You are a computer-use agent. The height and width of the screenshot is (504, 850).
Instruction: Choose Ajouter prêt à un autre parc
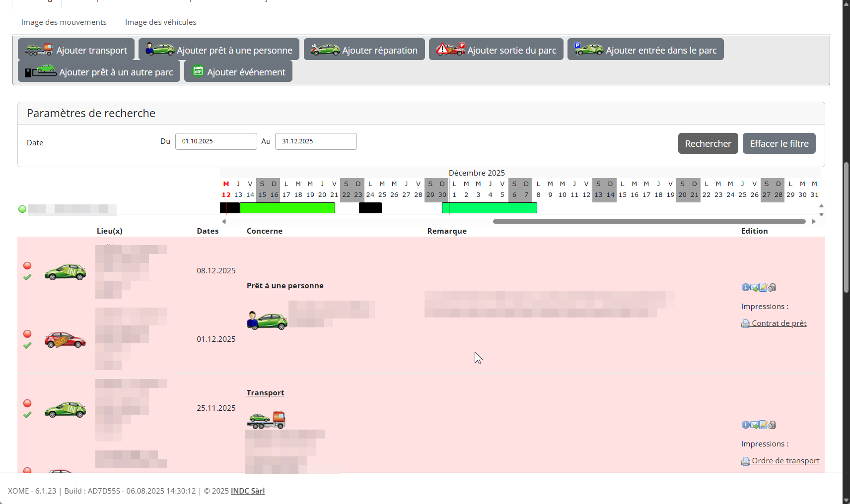coord(99,71)
